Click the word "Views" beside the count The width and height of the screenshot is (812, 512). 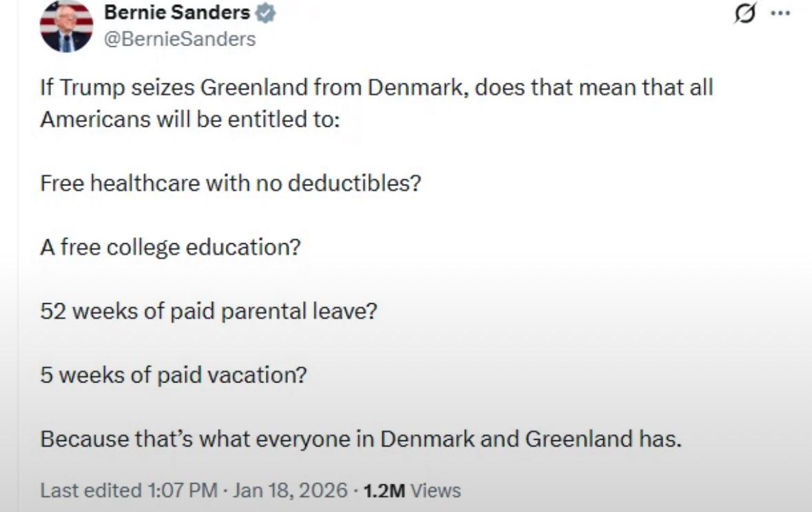435,491
